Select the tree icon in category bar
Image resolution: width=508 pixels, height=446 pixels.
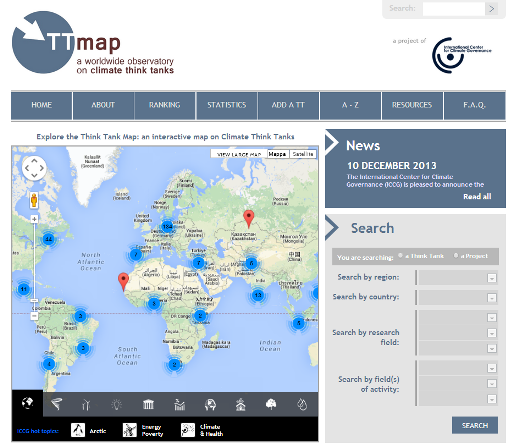pyautogui.click(x=271, y=405)
